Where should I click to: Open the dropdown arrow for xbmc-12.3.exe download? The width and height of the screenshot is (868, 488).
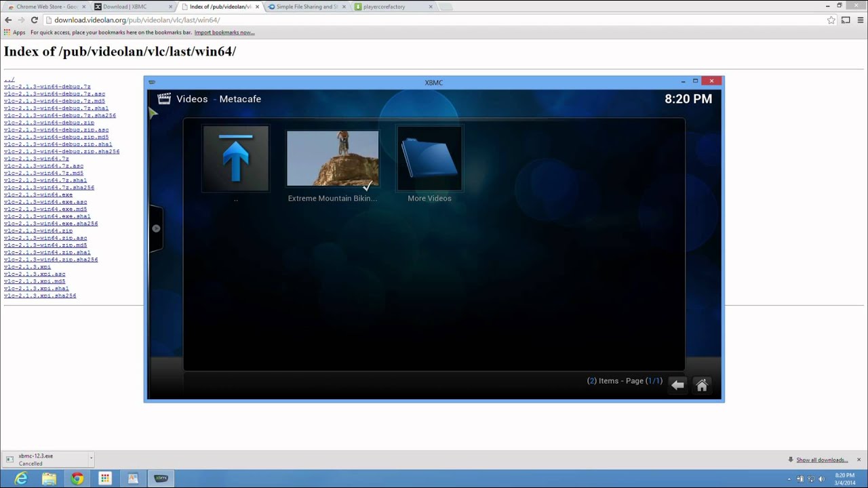91,460
